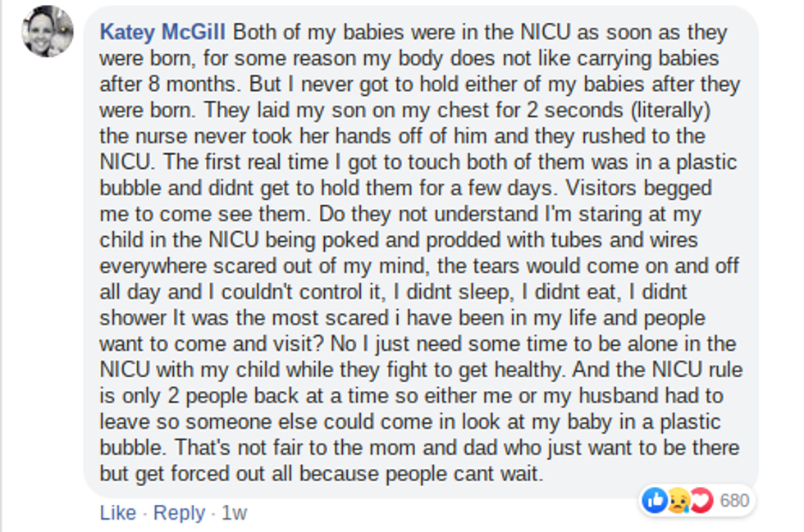The width and height of the screenshot is (804, 532).
Task: Reply to Katey McGill's comment
Action: pyautogui.click(x=179, y=513)
